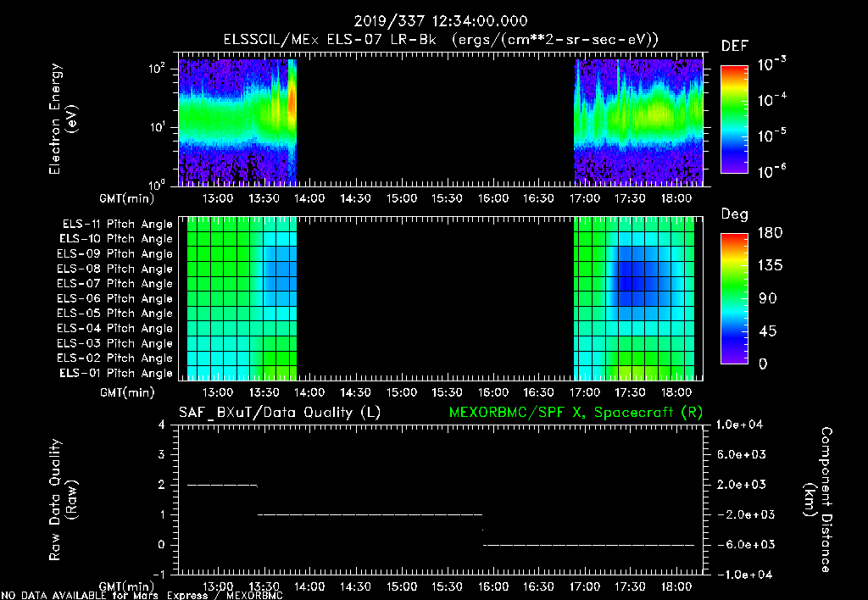Select the ELS-05 Pitch Angle label
The image size is (868, 600).
click(115, 314)
